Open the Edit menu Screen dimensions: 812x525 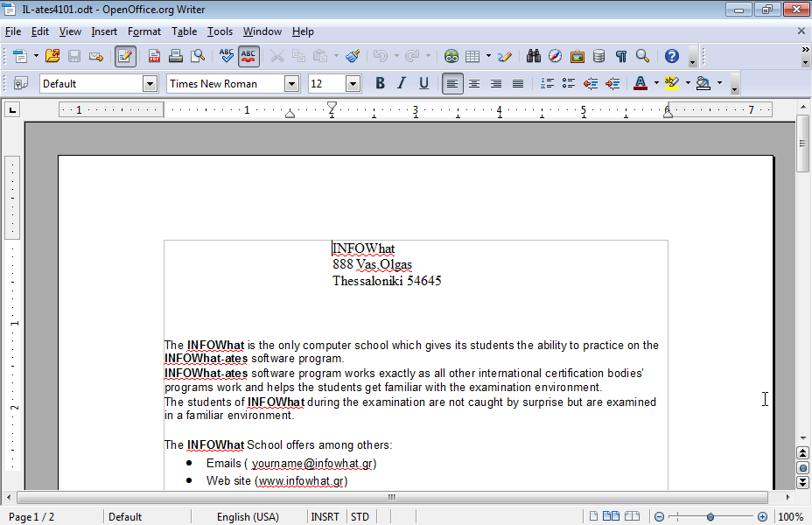(40, 31)
